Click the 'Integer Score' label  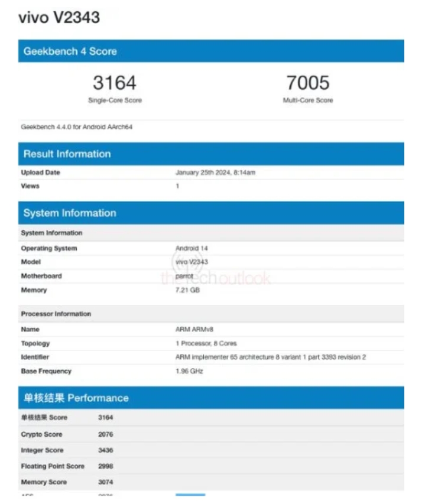(x=42, y=450)
